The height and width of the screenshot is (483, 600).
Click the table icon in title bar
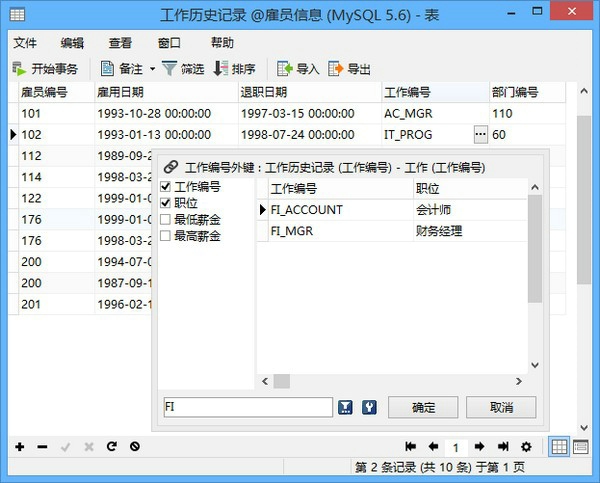[17, 15]
